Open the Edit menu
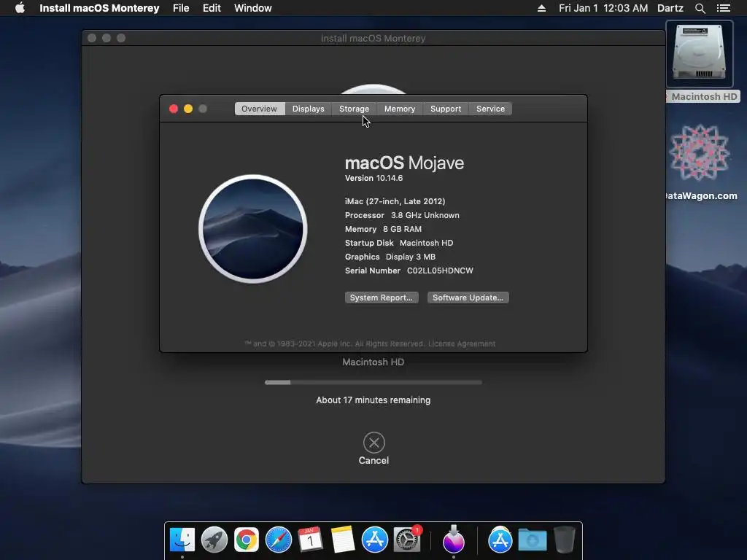 coord(212,8)
